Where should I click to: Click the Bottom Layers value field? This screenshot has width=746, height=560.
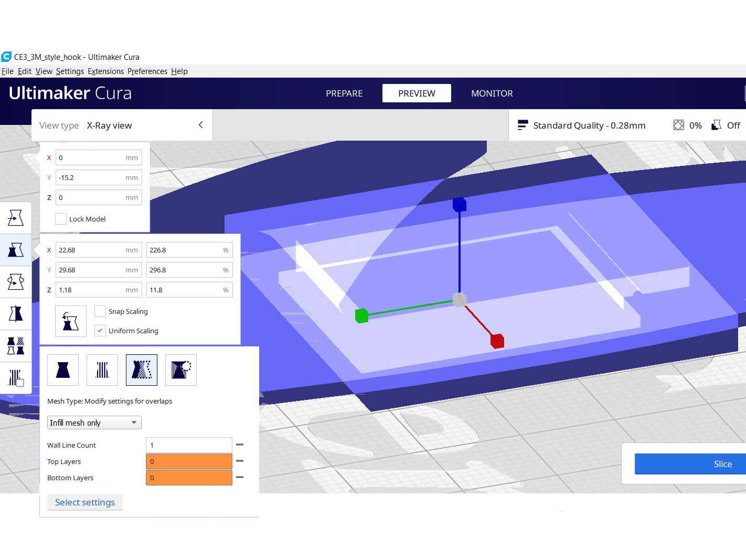189,478
